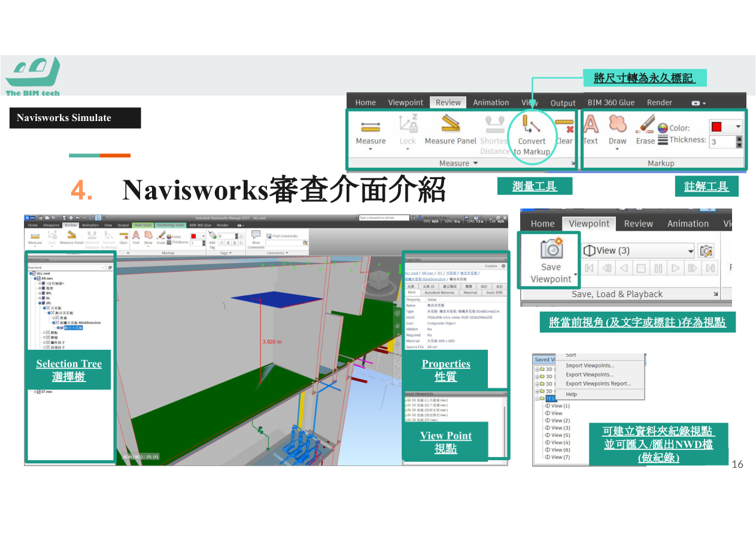756x535 pixels.
Task: Select 3D 視圖 (ST.nwc) saved viewpoint folder
Action: coord(423,420)
